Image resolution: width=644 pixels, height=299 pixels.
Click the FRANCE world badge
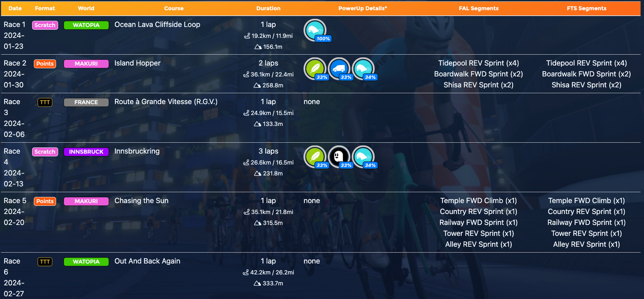click(86, 102)
